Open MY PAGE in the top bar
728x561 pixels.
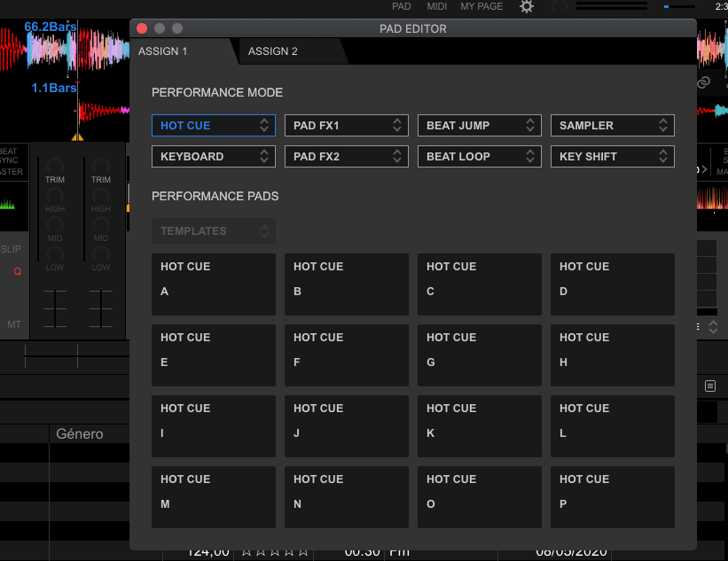pyautogui.click(x=481, y=6)
